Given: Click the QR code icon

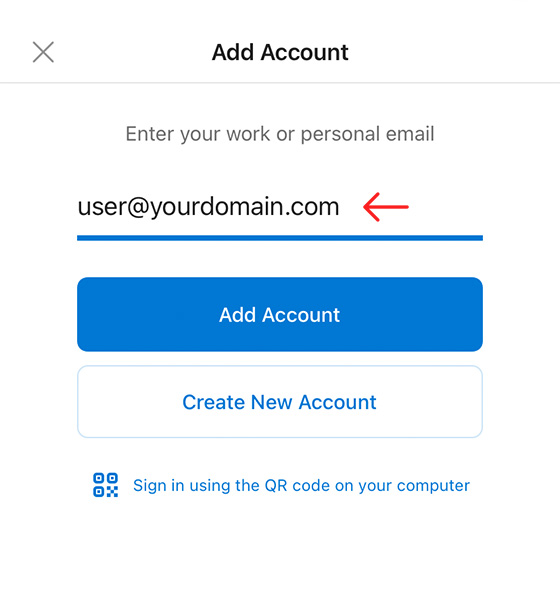Looking at the screenshot, I should 105,485.
